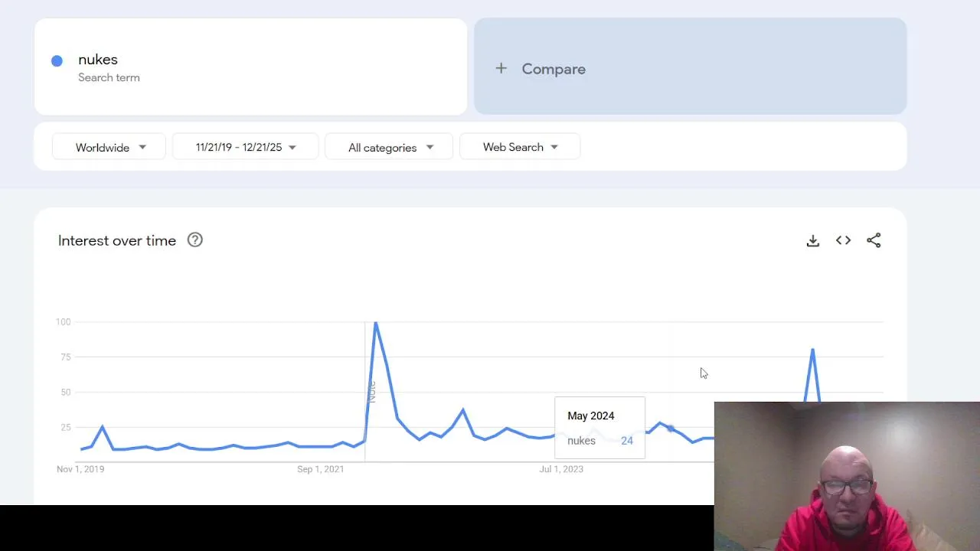Click the Note marker on the chart

371,391
